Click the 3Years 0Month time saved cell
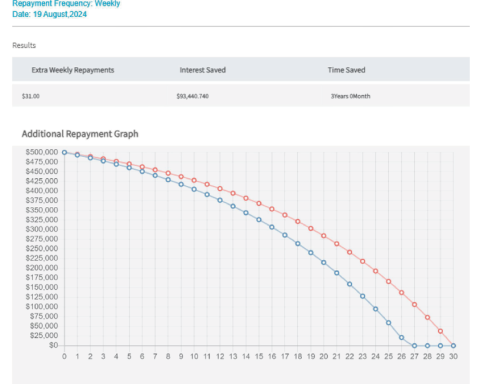The height and width of the screenshot is (384, 480). 350,96
